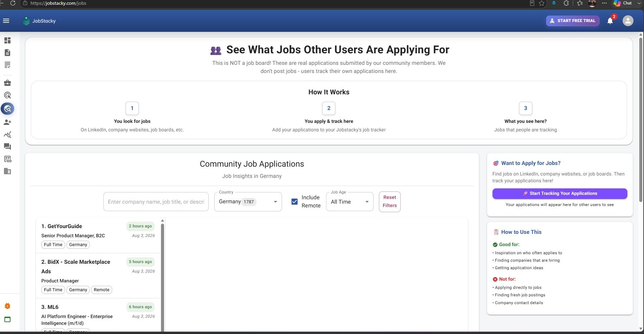The image size is (644, 334).
Task: Click the browser address bar URL
Action: (58, 3)
